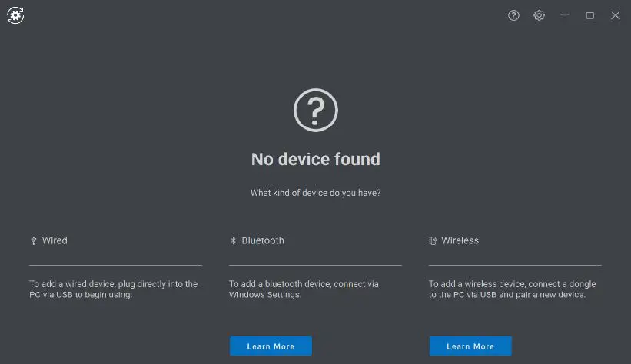Close the application window
Screen dimensions: 631x364
point(616,15)
